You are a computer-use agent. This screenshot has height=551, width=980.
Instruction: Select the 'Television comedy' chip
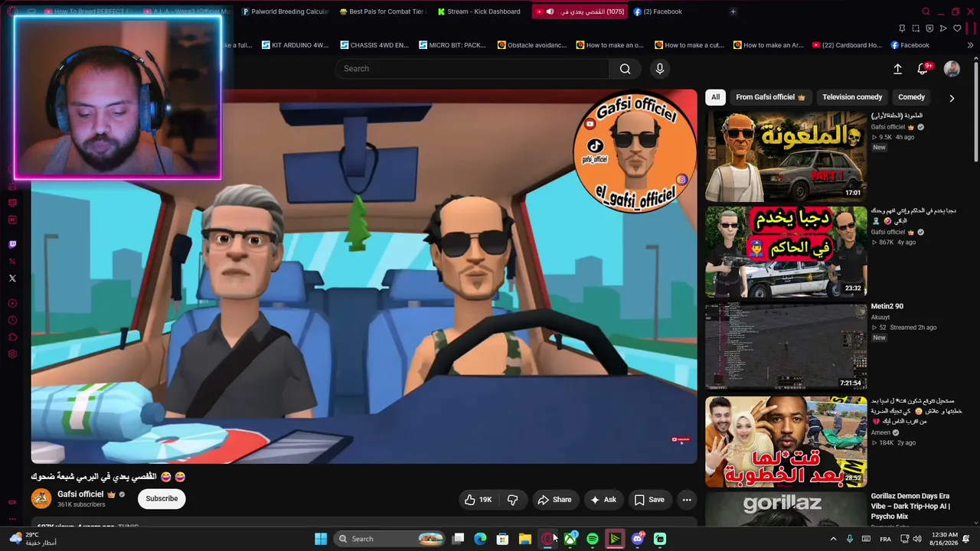pos(852,97)
